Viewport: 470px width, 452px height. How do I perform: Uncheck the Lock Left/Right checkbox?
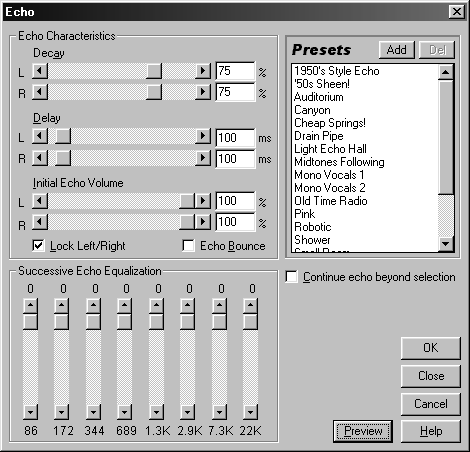(x=38, y=246)
